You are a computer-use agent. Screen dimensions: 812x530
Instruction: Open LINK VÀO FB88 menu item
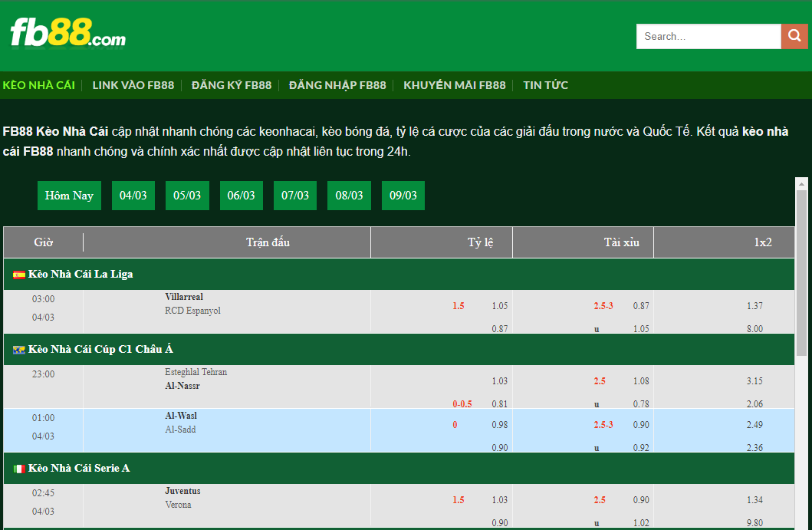click(x=133, y=85)
